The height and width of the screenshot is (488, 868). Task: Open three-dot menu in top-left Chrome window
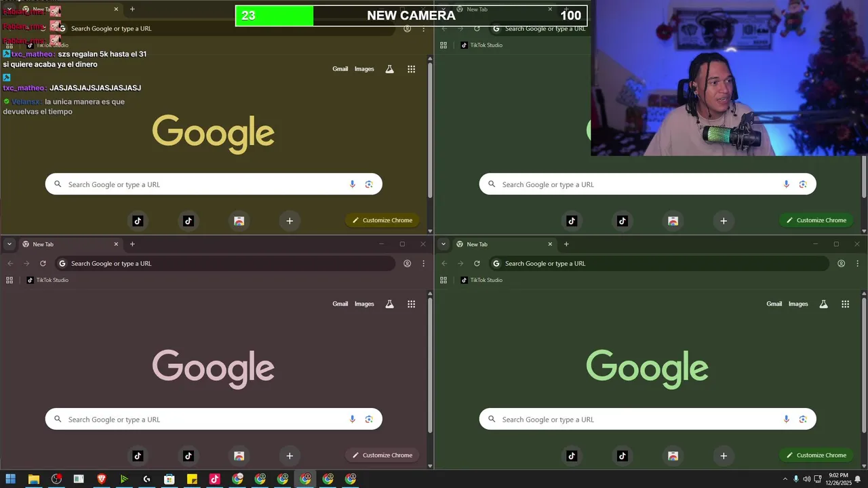coord(423,28)
